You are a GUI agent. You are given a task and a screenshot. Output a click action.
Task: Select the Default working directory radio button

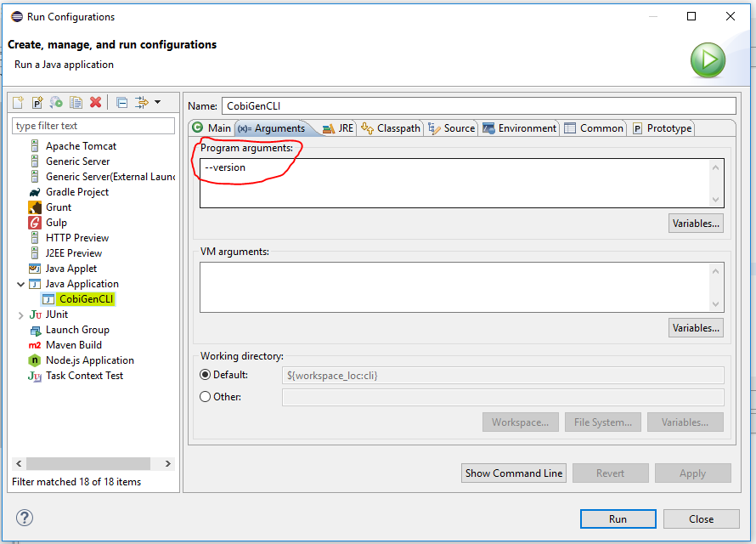point(206,375)
